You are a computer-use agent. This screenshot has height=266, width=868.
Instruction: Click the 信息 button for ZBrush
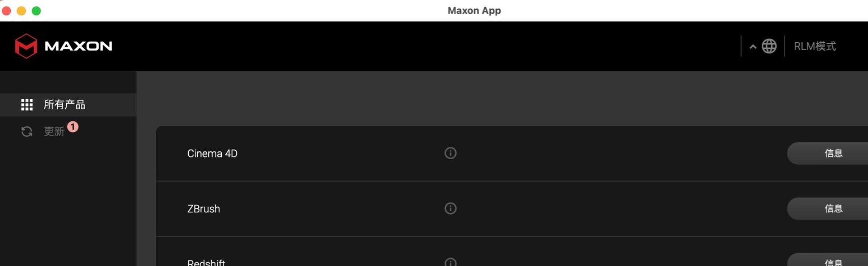click(827, 209)
